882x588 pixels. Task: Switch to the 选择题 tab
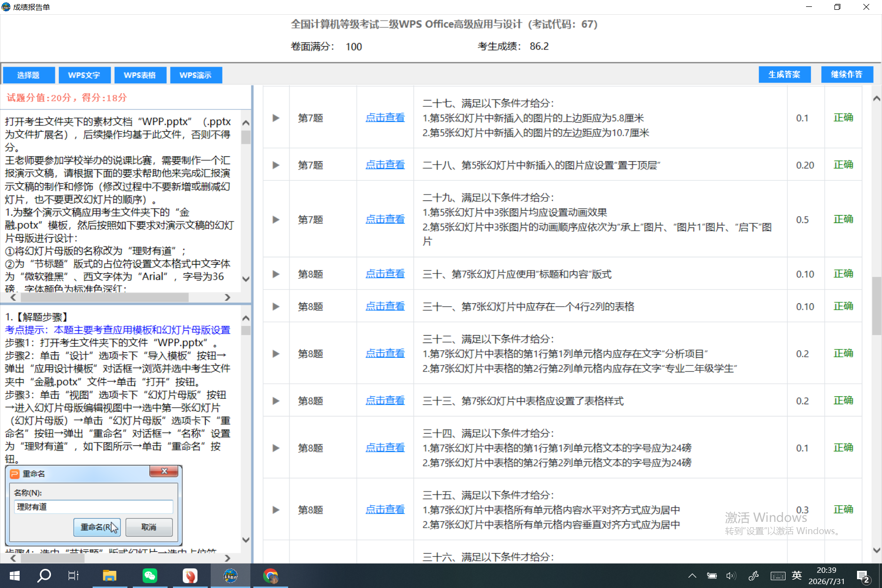pyautogui.click(x=28, y=75)
